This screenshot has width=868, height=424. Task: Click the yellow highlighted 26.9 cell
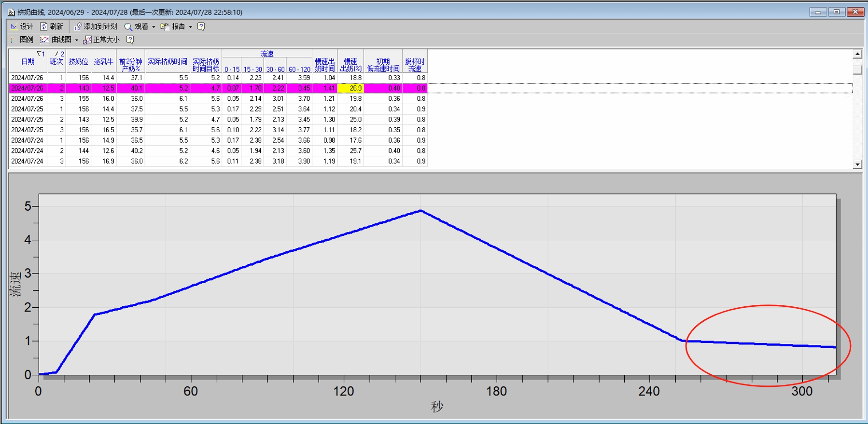(350, 88)
